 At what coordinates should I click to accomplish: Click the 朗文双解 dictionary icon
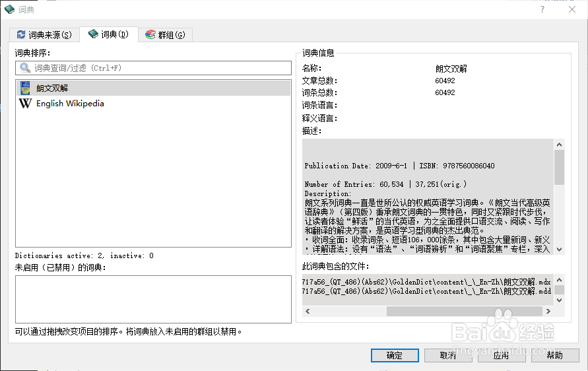[25, 88]
